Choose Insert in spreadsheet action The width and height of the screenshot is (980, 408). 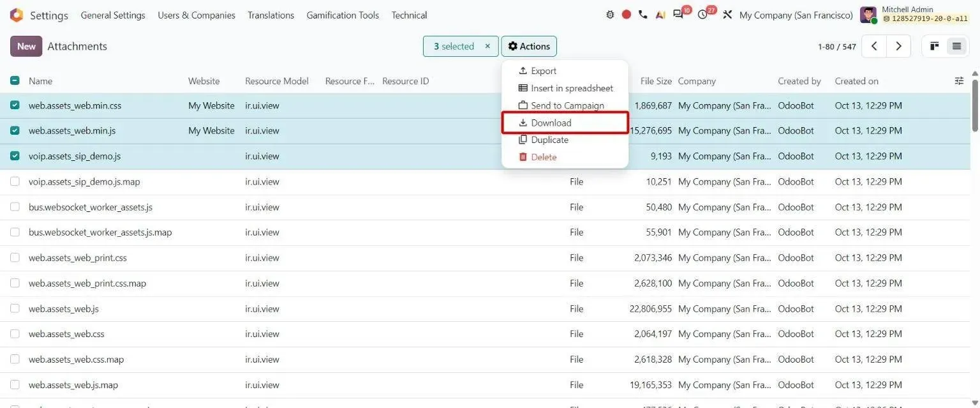pyautogui.click(x=565, y=88)
